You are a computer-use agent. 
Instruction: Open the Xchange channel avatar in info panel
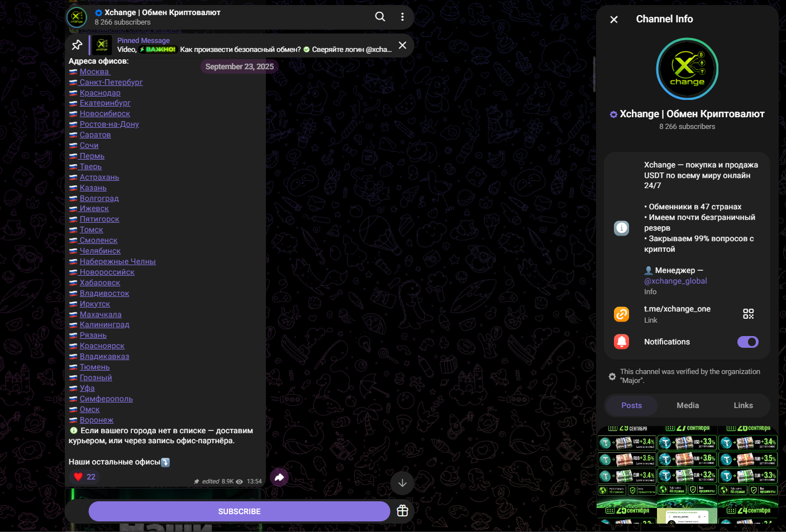[x=687, y=69]
